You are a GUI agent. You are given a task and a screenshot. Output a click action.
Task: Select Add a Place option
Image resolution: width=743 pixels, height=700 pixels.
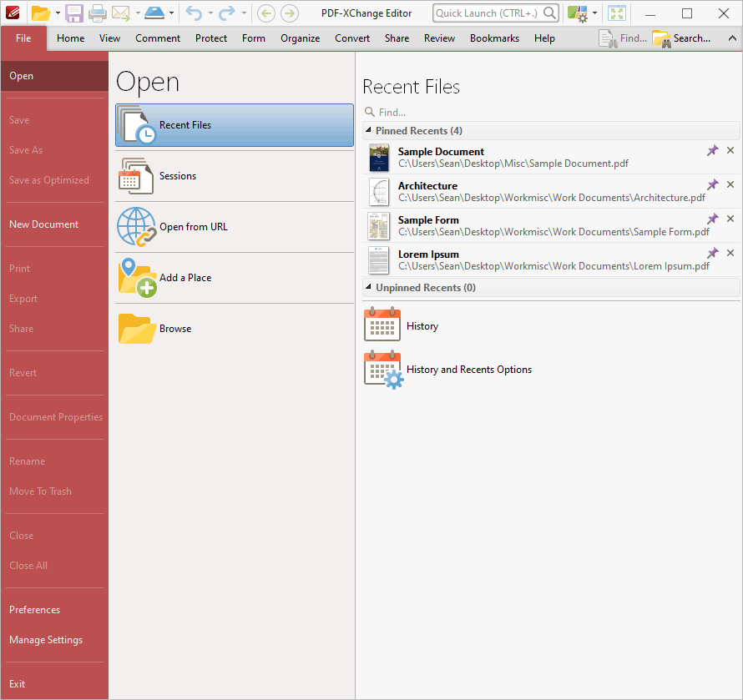pyautogui.click(x=235, y=278)
